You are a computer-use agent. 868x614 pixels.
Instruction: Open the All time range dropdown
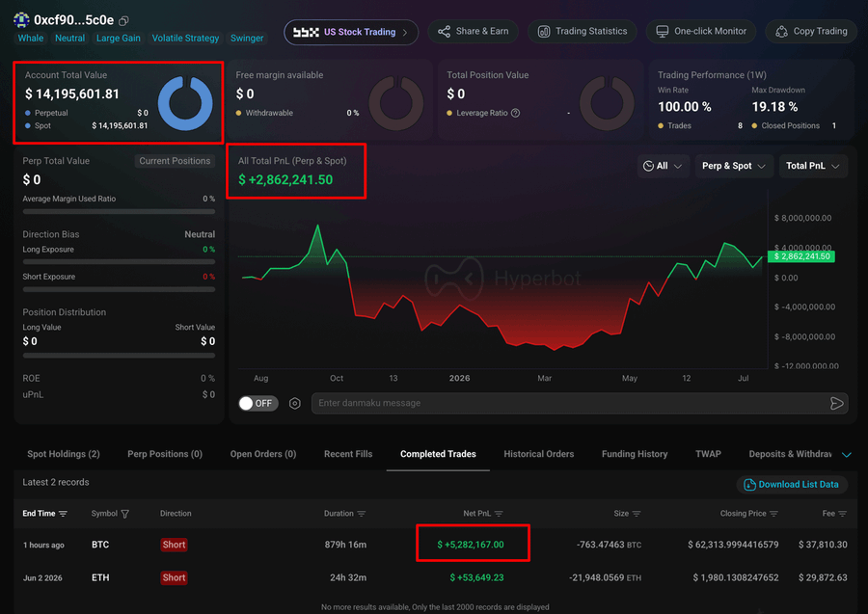coord(663,166)
